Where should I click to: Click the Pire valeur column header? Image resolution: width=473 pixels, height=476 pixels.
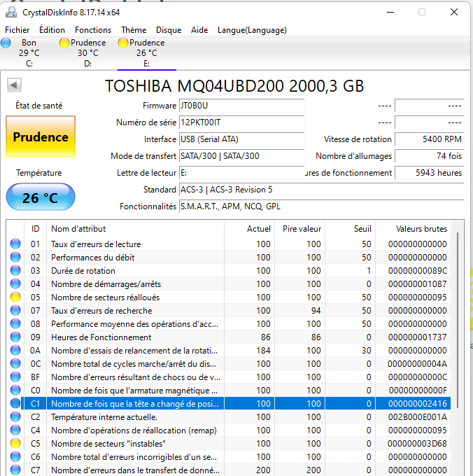299,229
